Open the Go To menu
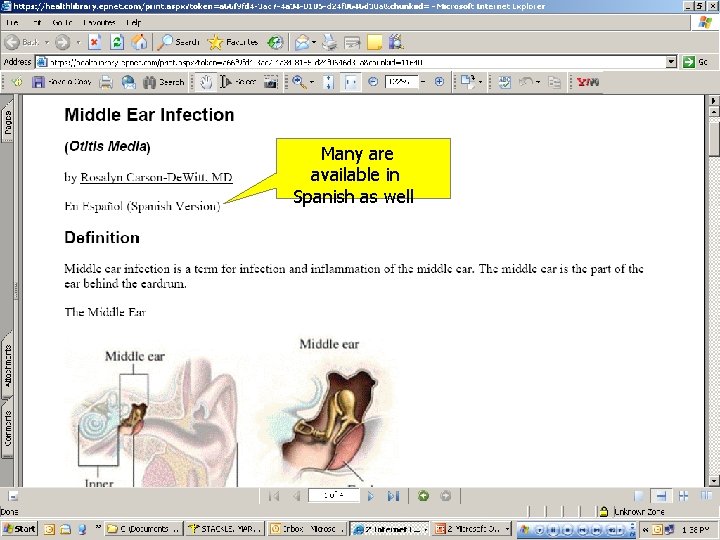 click(62, 22)
